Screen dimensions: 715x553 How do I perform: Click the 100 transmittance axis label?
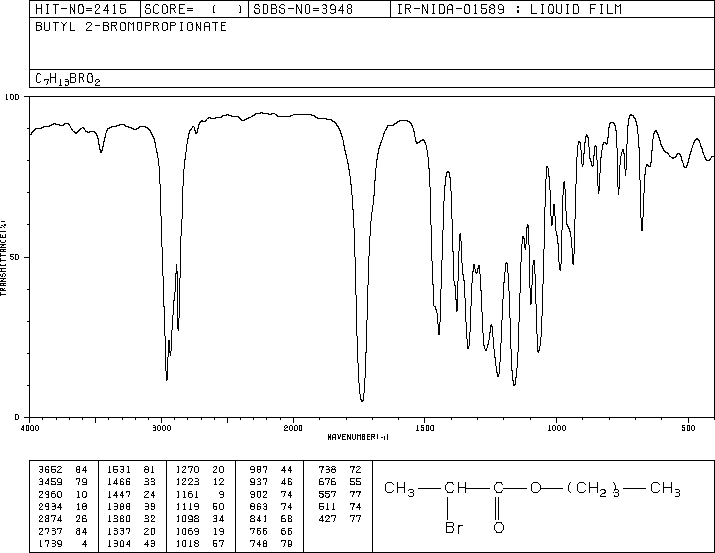(12, 97)
